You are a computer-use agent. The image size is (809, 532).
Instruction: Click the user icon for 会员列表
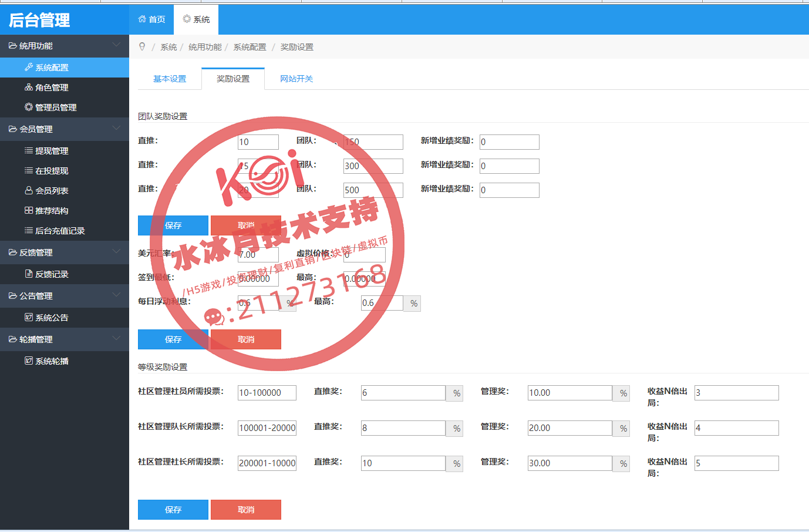coord(28,191)
